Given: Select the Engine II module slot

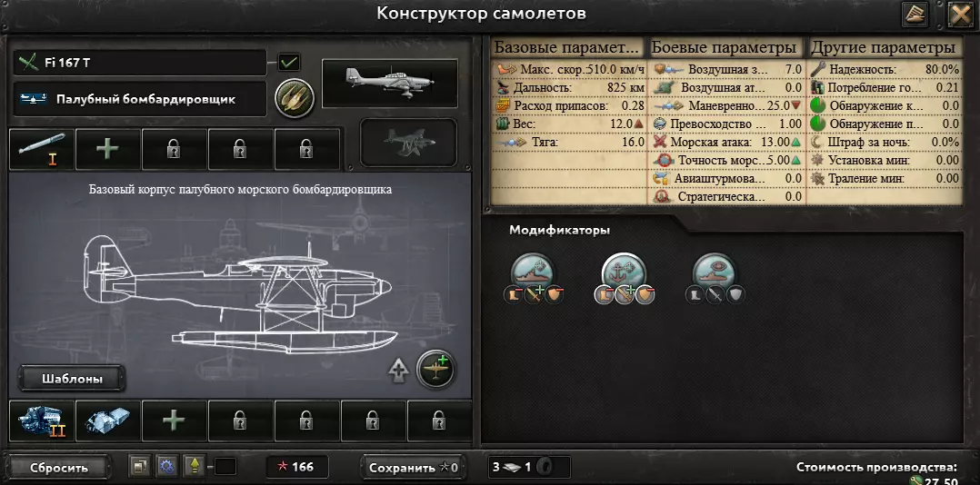Looking at the screenshot, I should coord(41,421).
